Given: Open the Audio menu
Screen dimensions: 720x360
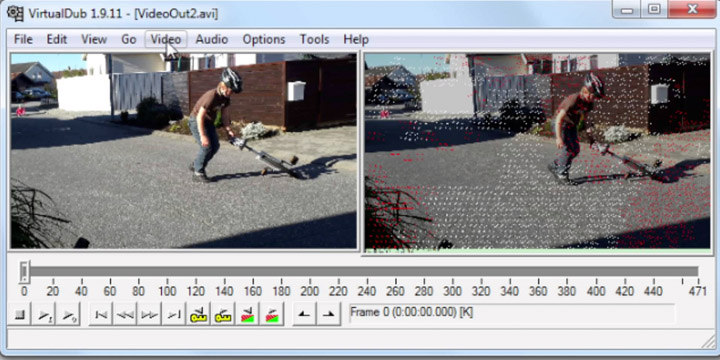Looking at the screenshot, I should (x=212, y=39).
